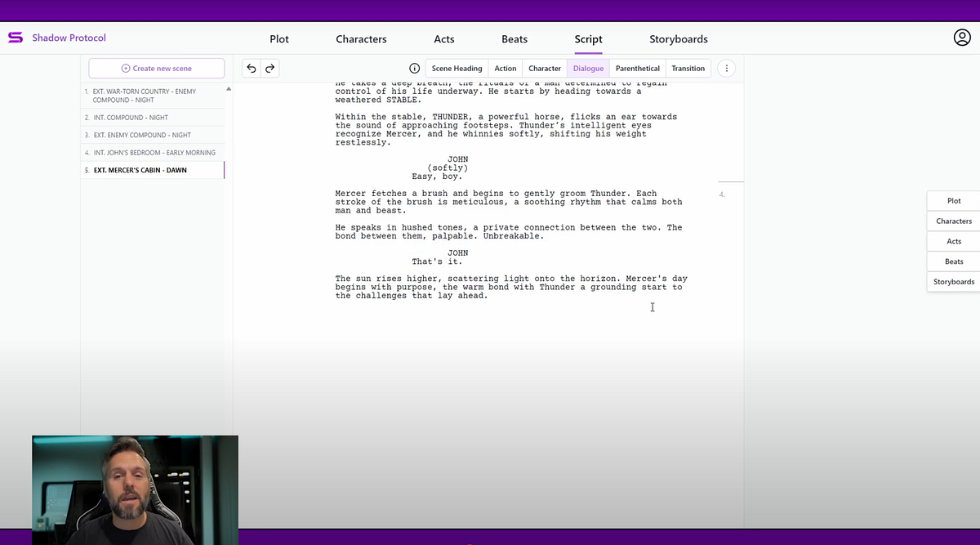This screenshot has height=545, width=980.
Task: Click the redo arrow icon
Action: point(269,69)
